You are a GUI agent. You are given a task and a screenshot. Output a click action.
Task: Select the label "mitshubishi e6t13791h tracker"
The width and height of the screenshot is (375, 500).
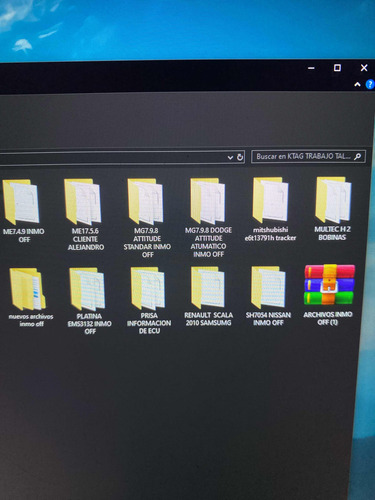pos(270,234)
